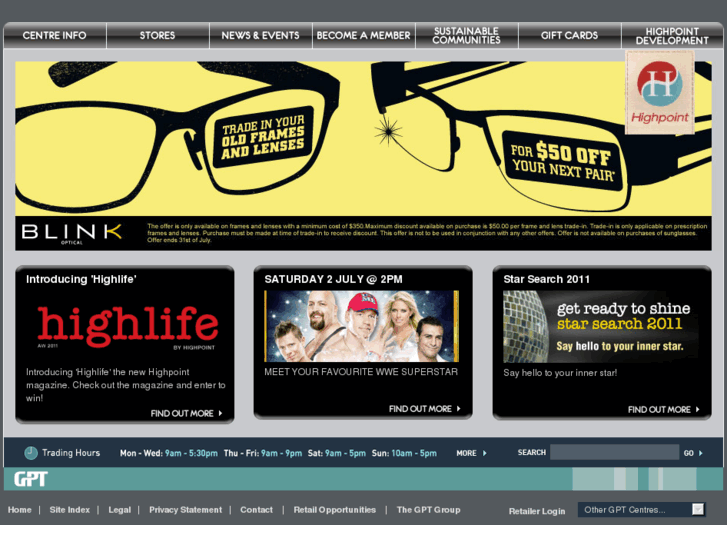Click the arrow next to MORE

pos(485,453)
